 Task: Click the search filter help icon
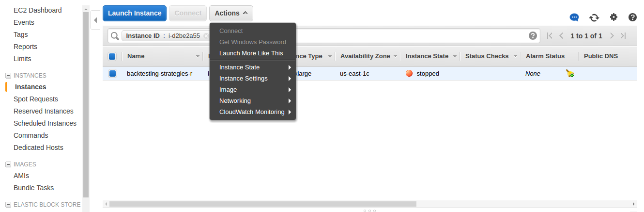point(533,35)
